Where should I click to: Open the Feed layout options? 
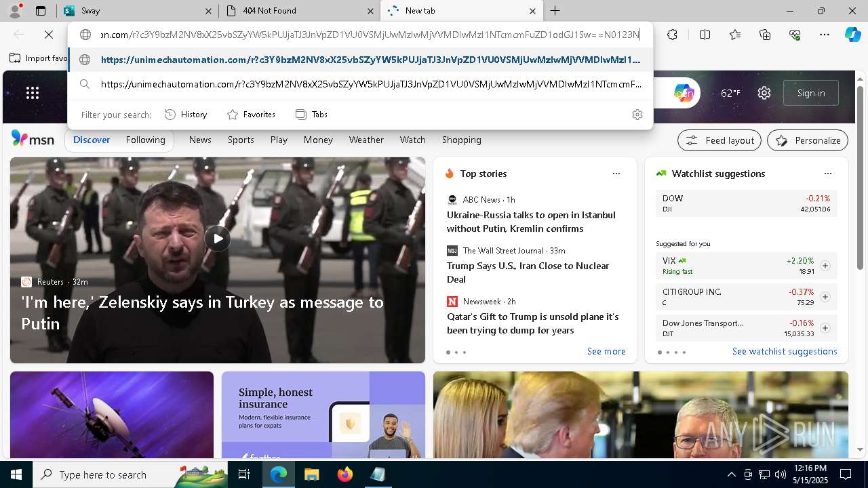pyautogui.click(x=719, y=140)
